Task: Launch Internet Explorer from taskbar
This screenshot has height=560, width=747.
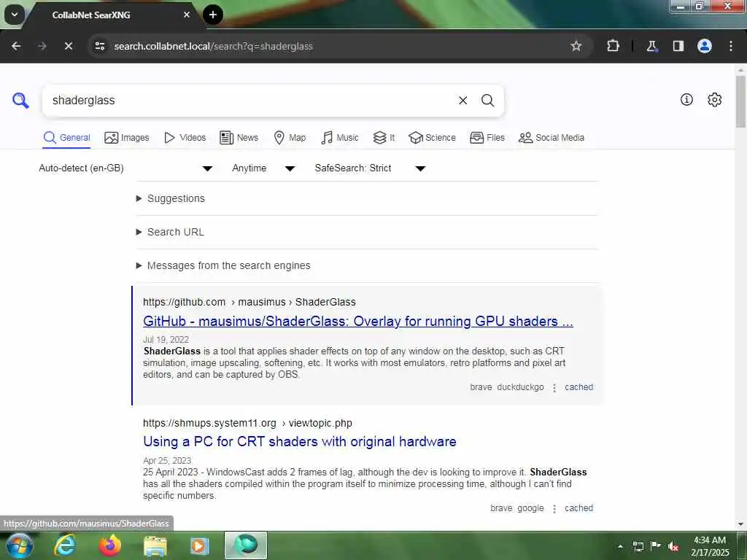Action: (x=64, y=545)
